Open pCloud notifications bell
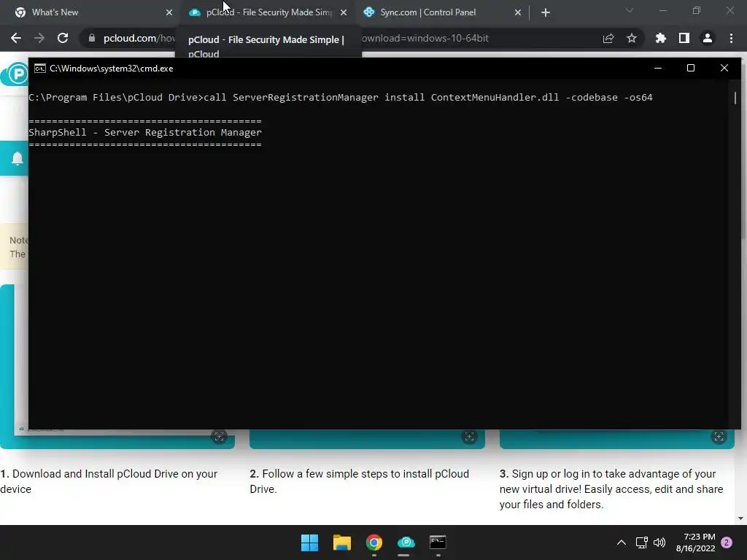Image resolution: width=747 pixels, height=560 pixels. (18, 158)
